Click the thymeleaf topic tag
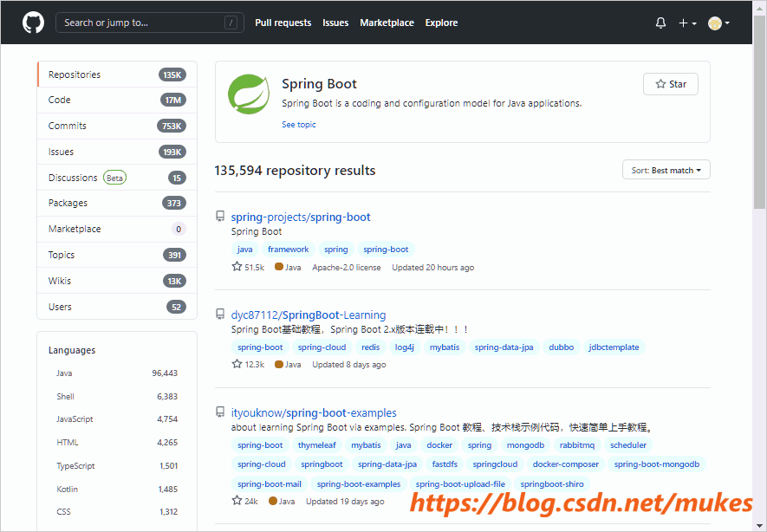This screenshot has width=767, height=532. 317,445
